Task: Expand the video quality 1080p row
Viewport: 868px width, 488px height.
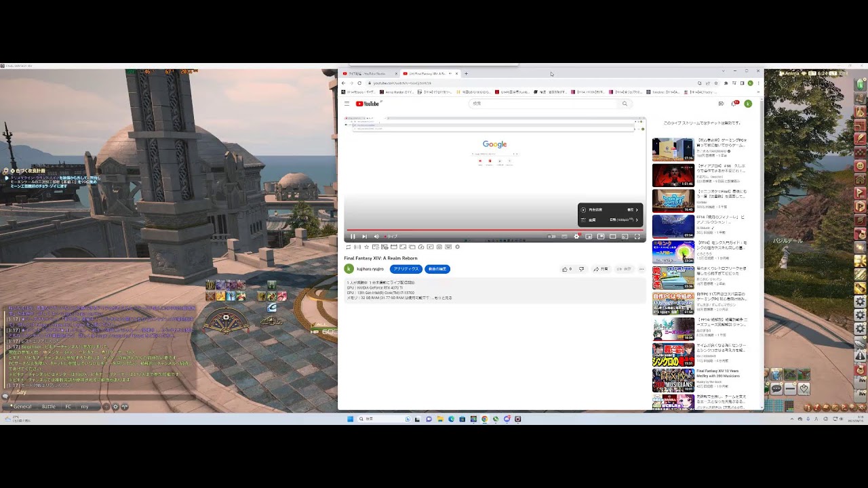Action: tap(610, 220)
